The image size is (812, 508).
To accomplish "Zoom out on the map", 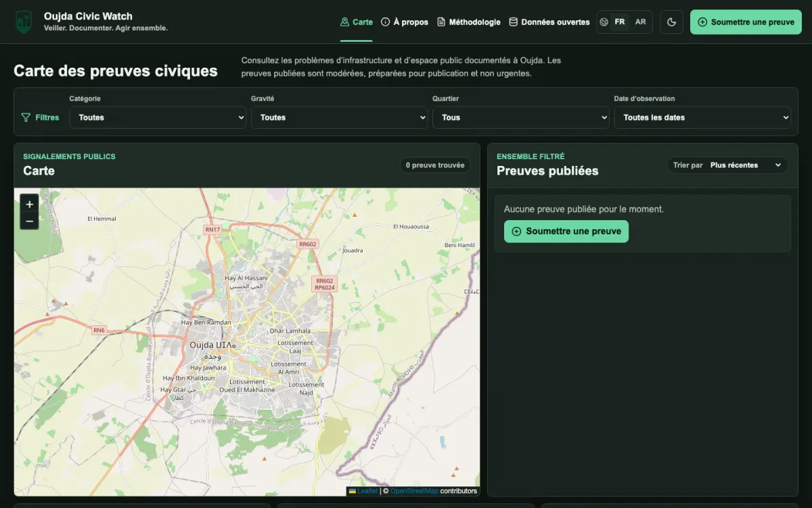I will pos(29,221).
